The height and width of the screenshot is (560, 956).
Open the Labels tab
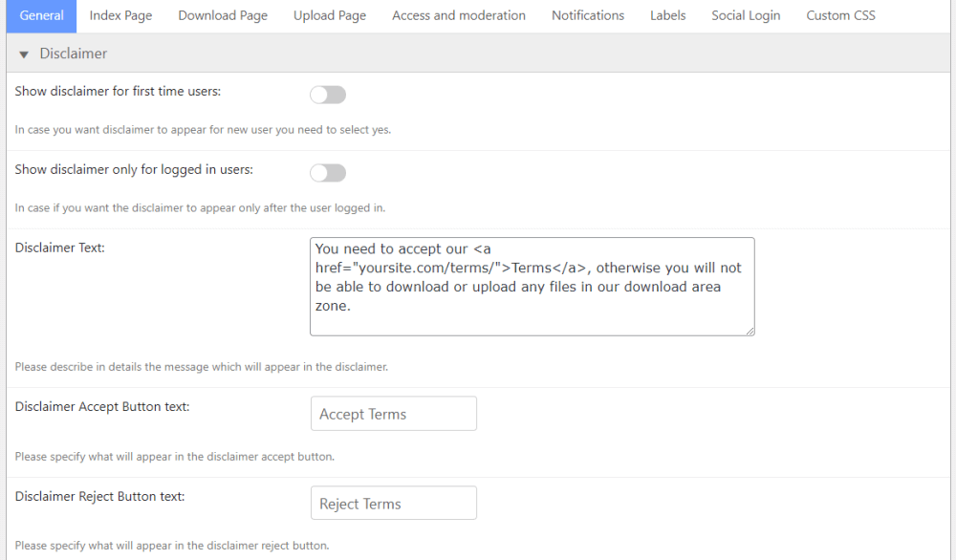point(667,15)
